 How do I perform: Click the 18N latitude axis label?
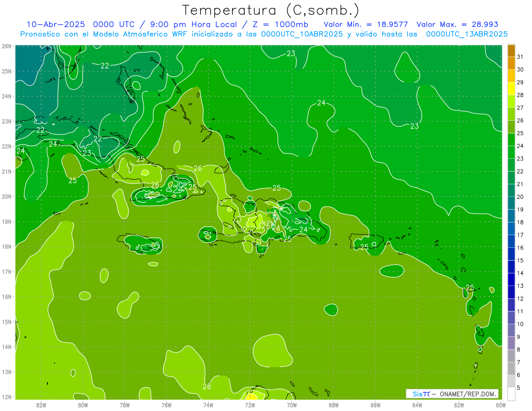coord(6,247)
